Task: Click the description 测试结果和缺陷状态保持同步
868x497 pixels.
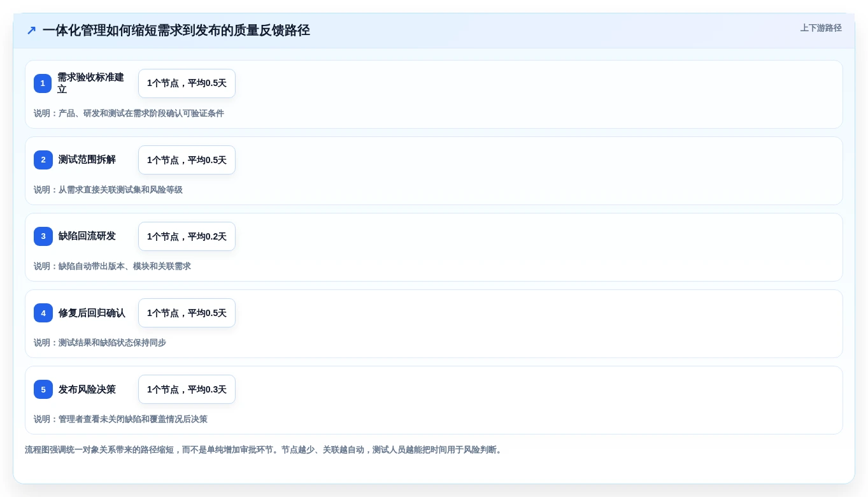Action: tap(112, 343)
